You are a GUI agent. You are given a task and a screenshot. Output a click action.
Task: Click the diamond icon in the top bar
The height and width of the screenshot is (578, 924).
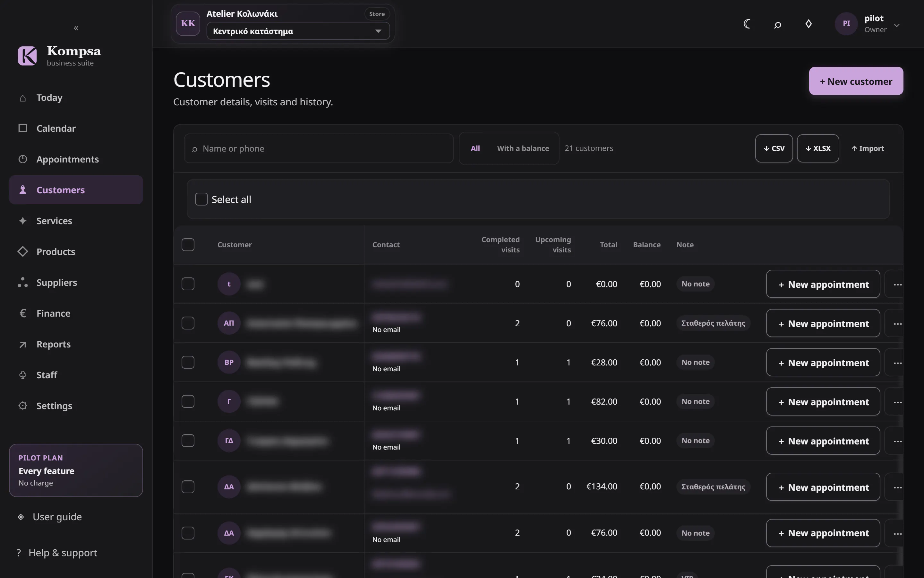click(x=808, y=24)
